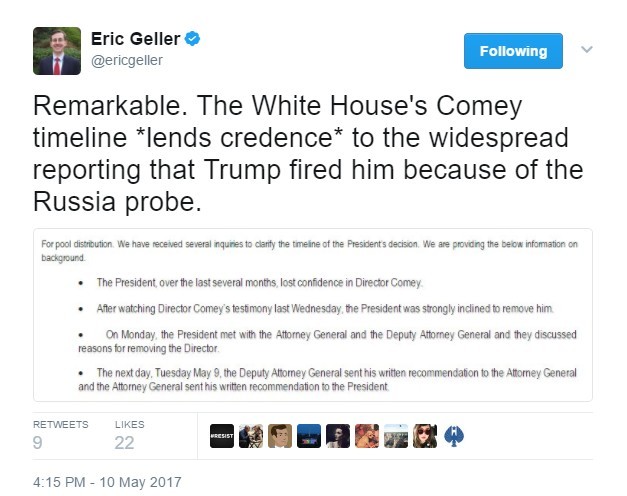This screenshot has width=627, height=496.
Task: Click the dark blue night-scene avatar
Action: coord(308,437)
